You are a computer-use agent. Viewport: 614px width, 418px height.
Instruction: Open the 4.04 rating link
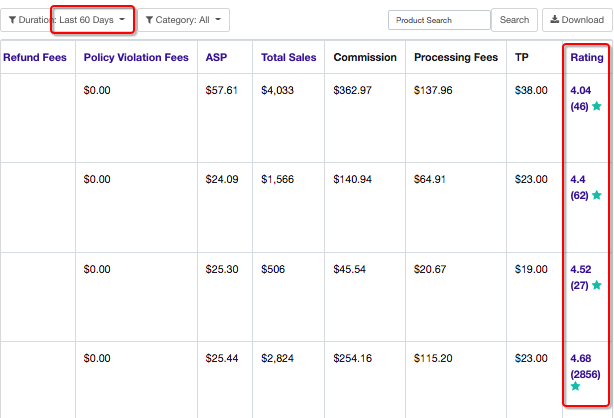(581, 90)
